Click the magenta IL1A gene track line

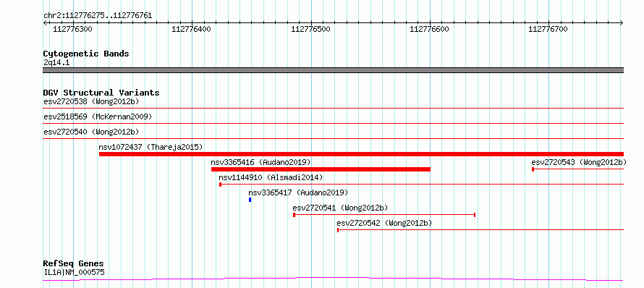point(333,279)
